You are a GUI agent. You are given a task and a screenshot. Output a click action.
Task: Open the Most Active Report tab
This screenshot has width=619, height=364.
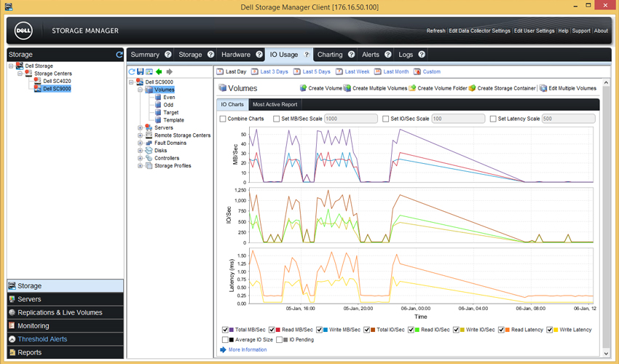pos(275,105)
